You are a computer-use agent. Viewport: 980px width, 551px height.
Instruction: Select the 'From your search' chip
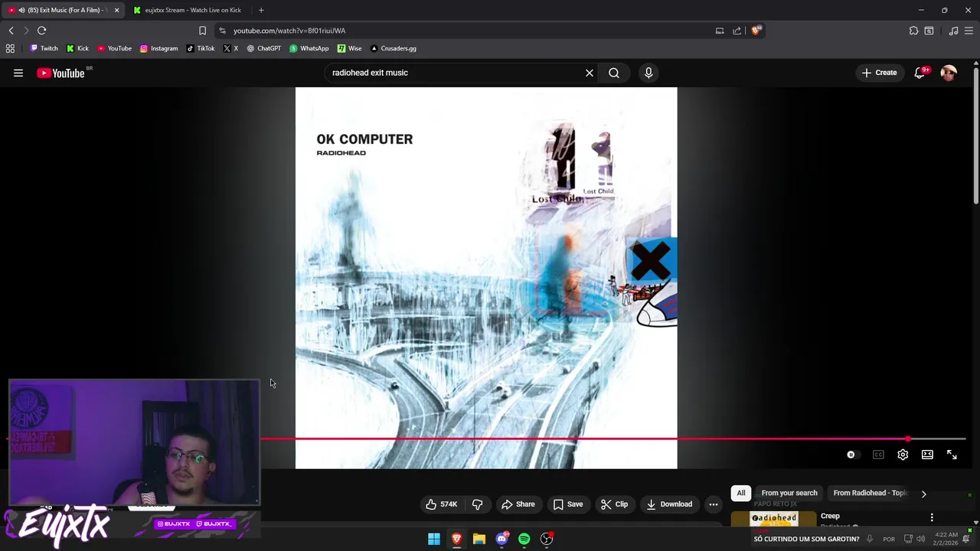pos(789,493)
